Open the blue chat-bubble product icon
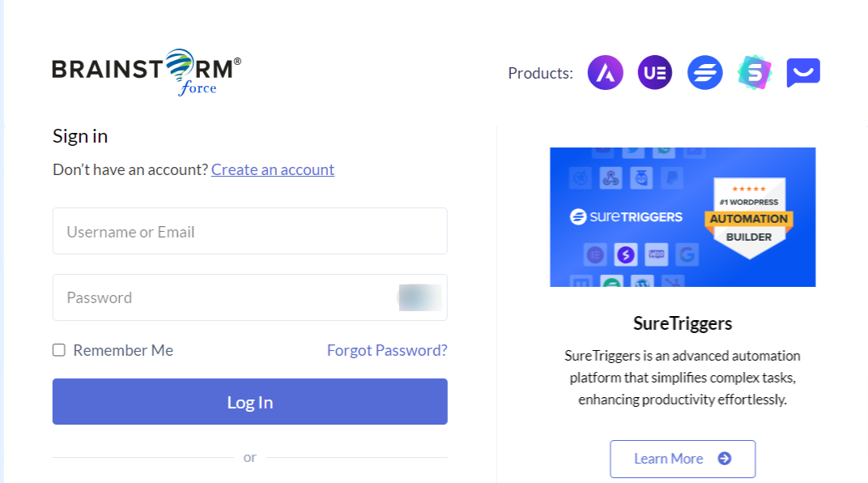Screen dimensions: 868x483 [803, 73]
